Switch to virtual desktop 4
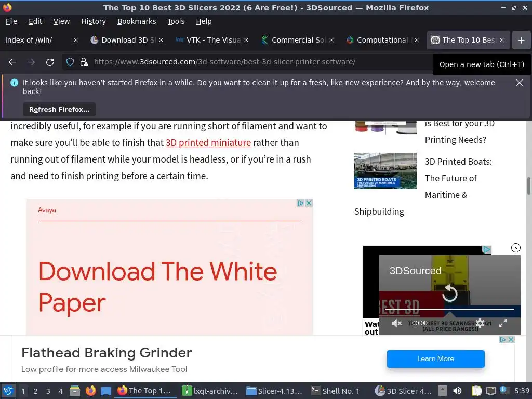 [61, 391]
